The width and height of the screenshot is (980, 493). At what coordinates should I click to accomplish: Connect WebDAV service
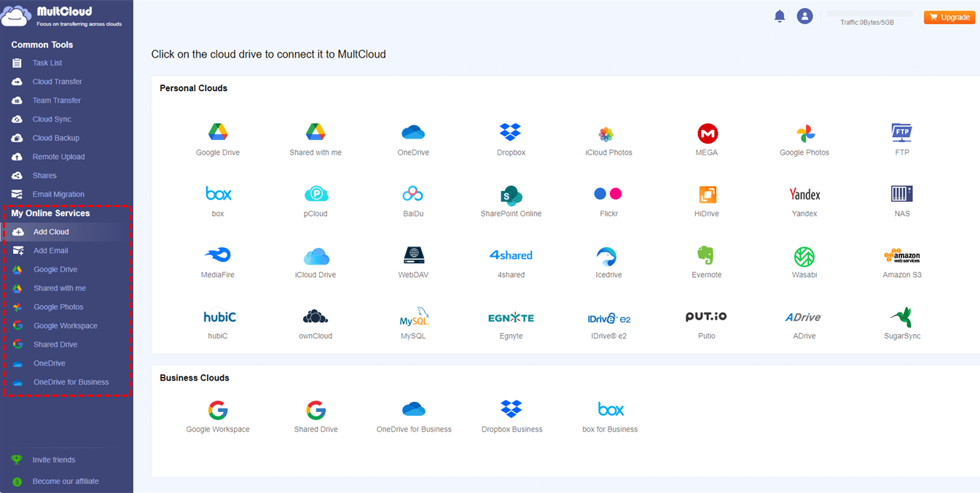[413, 263]
